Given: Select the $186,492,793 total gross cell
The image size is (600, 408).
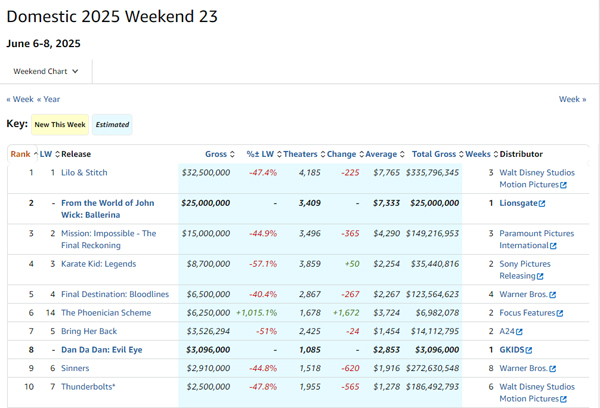Looking at the screenshot, I should [x=432, y=387].
